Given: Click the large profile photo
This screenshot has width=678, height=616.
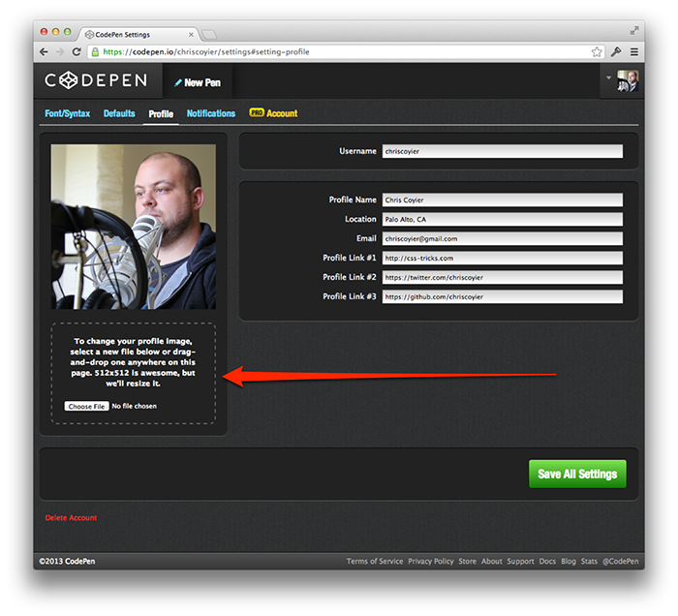Looking at the screenshot, I should [134, 227].
